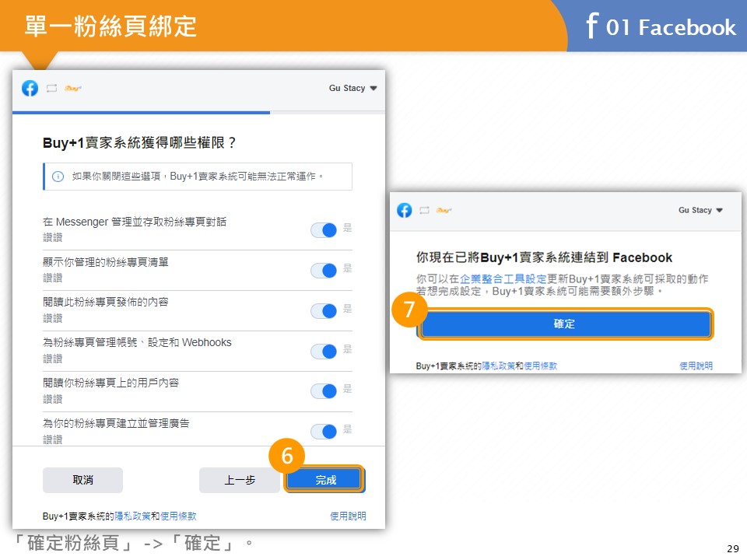Click the info icon in the warning notice
This screenshot has height=560, width=747.
point(58,177)
